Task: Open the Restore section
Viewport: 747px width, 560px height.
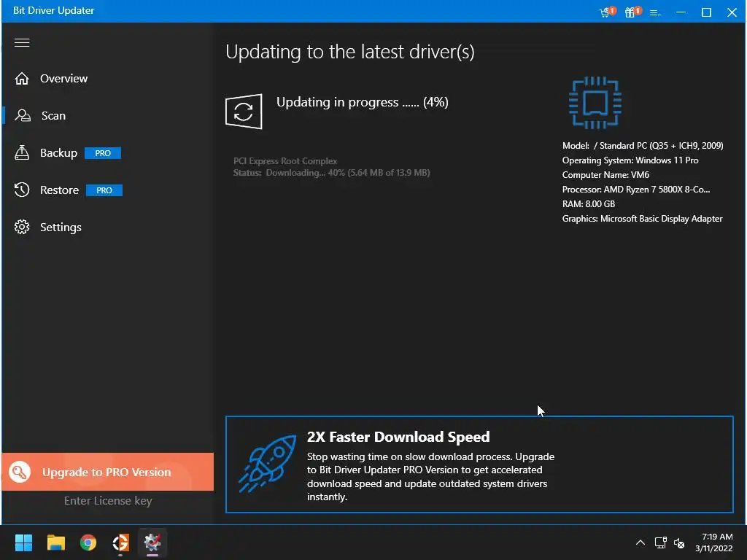Action: click(x=60, y=190)
